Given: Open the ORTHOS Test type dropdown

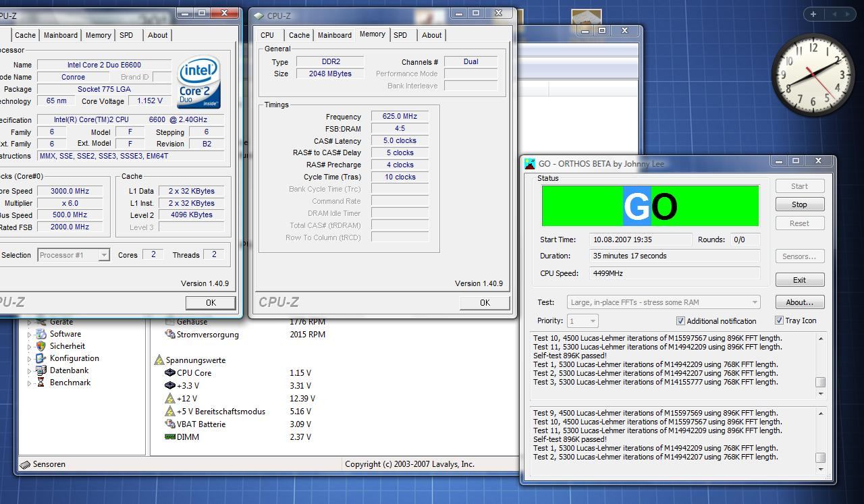Looking at the screenshot, I should coord(664,302).
